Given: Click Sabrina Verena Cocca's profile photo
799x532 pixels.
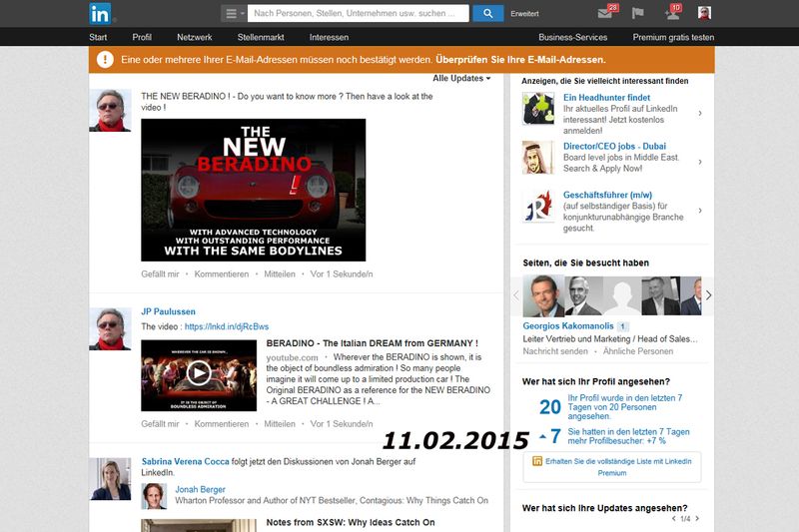Looking at the screenshot, I should tap(110, 479).
